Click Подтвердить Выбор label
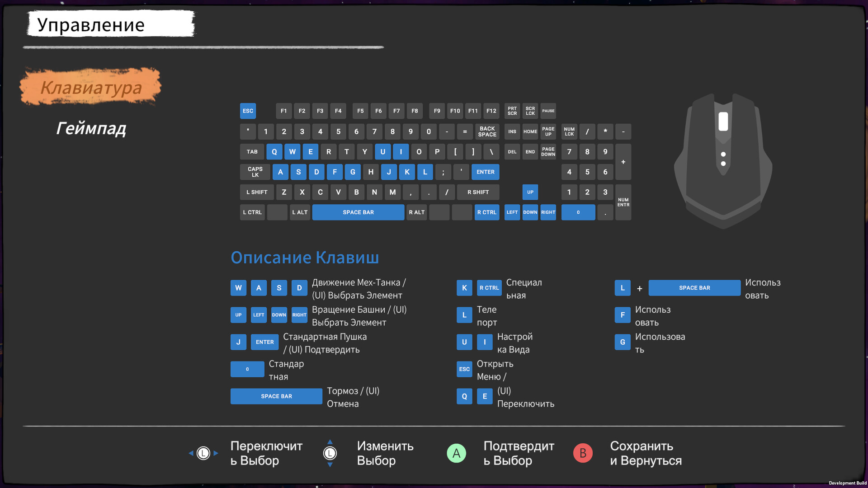The image size is (868, 488). (519, 453)
